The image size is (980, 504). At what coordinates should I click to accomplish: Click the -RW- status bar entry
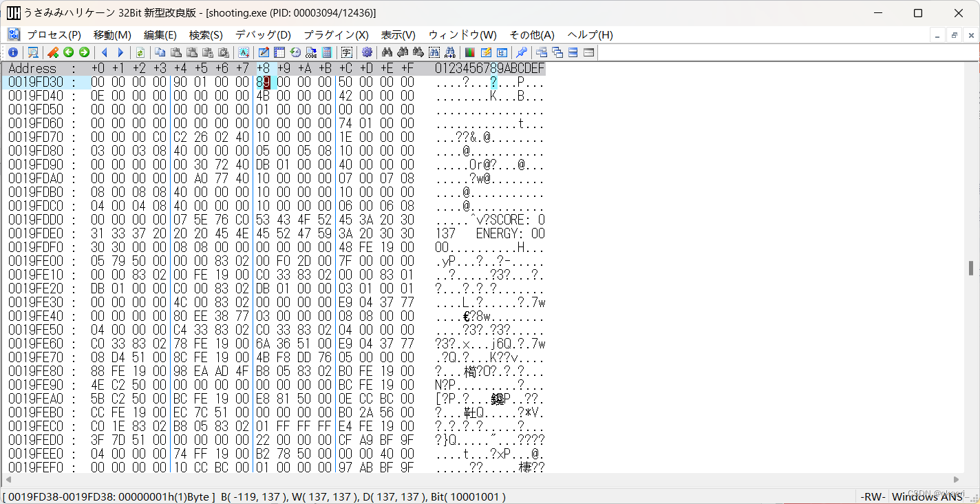click(872, 496)
